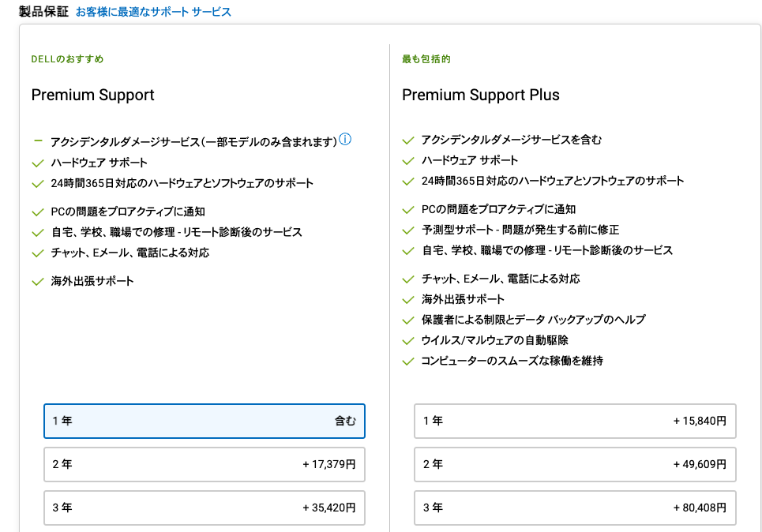Click checkmark next to ハードウェア サポート in Premium Support

pos(37,163)
